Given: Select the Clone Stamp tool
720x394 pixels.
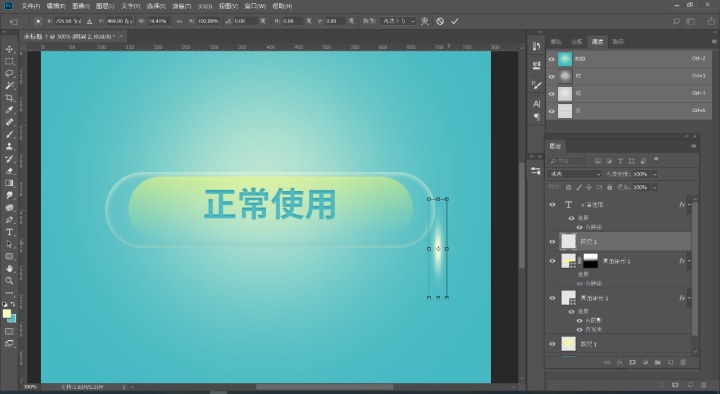Looking at the screenshot, I should coord(9,146).
